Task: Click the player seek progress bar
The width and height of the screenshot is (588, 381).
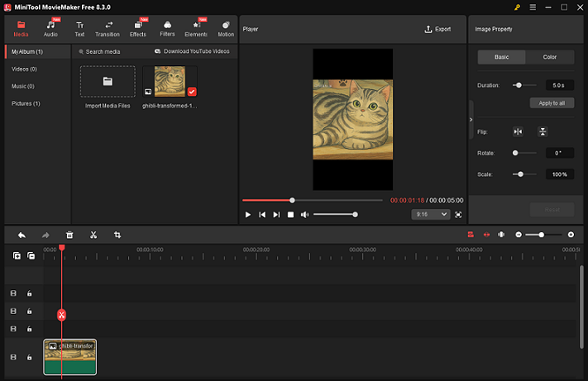Action: tap(313, 201)
